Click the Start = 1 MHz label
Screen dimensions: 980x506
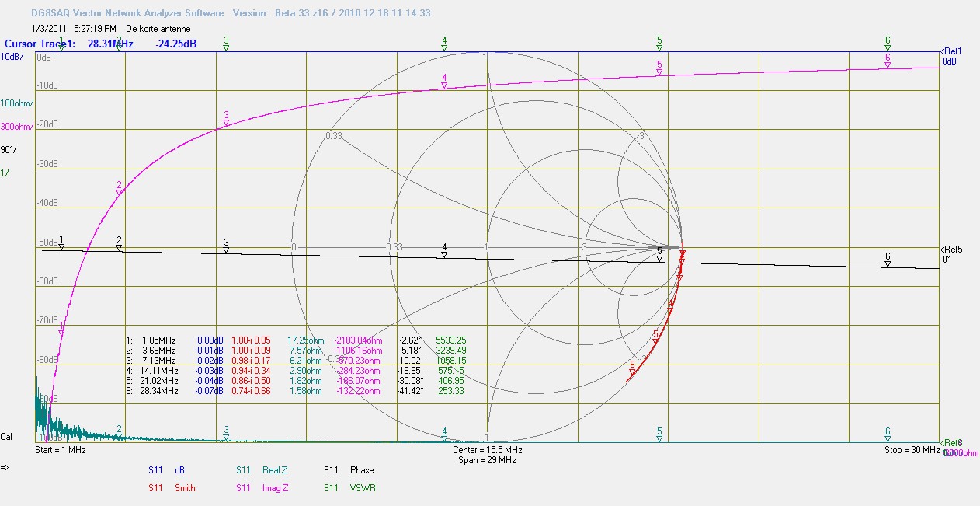(x=61, y=450)
